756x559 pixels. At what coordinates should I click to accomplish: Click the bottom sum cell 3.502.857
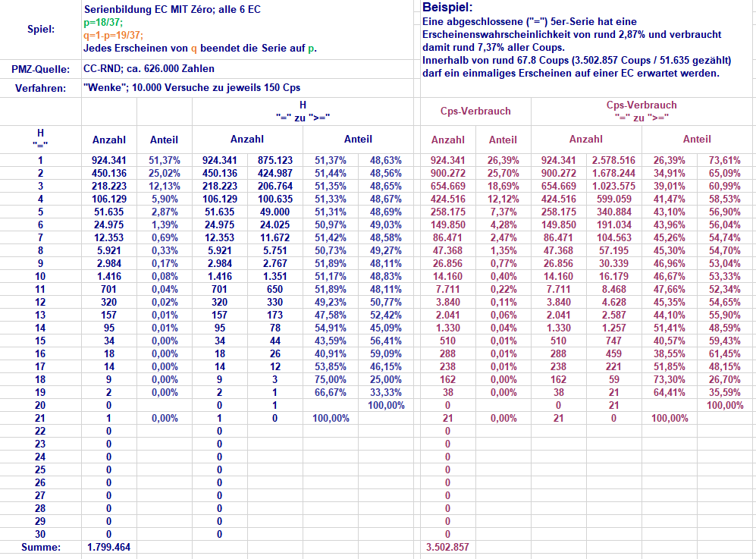pos(447,547)
